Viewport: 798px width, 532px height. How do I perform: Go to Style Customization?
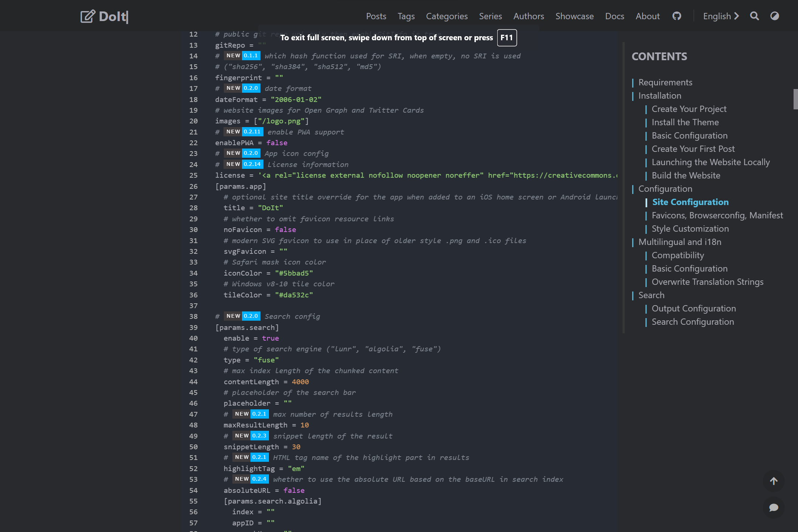(x=690, y=228)
